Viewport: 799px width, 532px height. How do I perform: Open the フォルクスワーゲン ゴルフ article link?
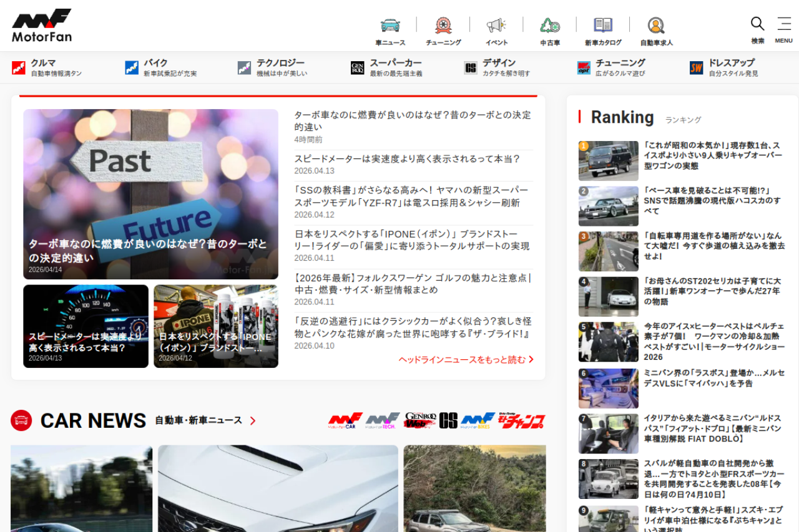pyautogui.click(x=413, y=284)
